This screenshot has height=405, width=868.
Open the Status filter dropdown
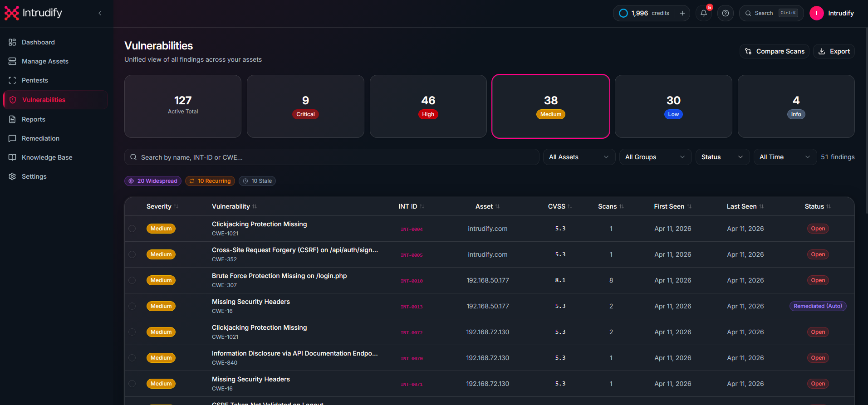[722, 157]
